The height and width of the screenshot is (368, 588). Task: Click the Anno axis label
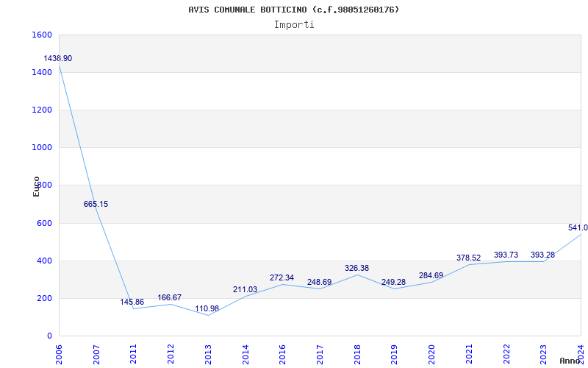570,361
